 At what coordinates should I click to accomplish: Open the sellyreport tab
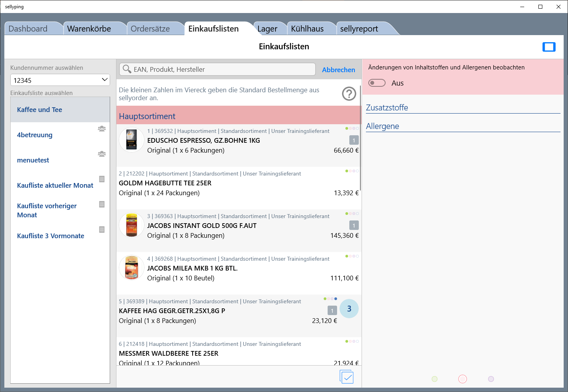coord(359,29)
